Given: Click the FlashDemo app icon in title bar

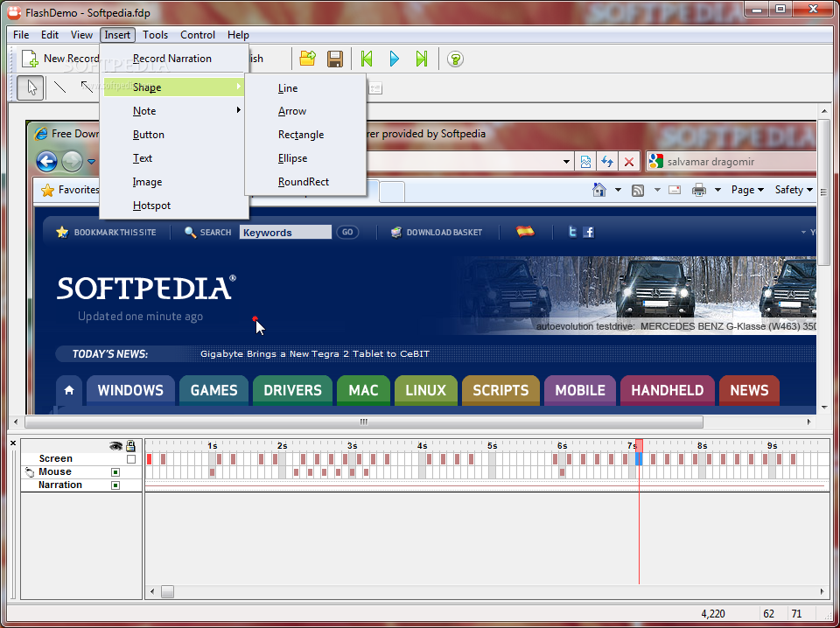Looking at the screenshot, I should point(15,12).
